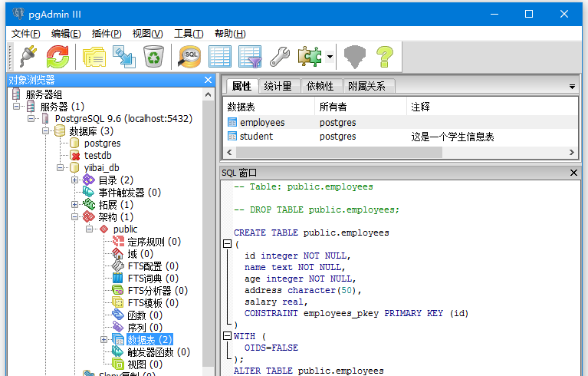The width and height of the screenshot is (588, 376).
Task: Select the employees row in properties list
Action: coord(400,122)
